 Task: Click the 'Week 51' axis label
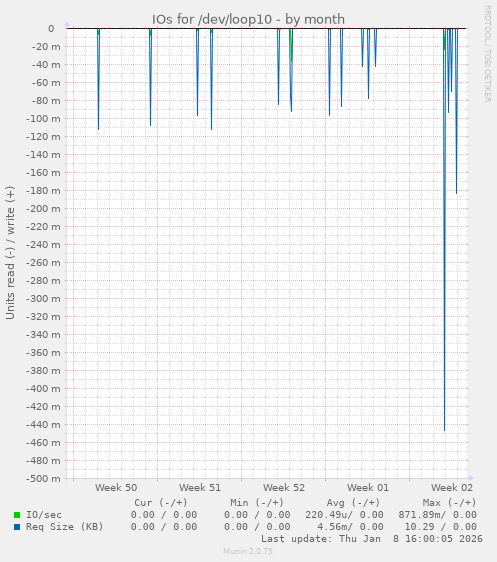(200, 487)
